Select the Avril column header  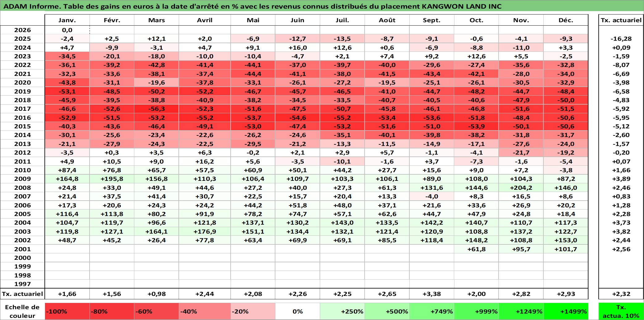click(x=205, y=20)
